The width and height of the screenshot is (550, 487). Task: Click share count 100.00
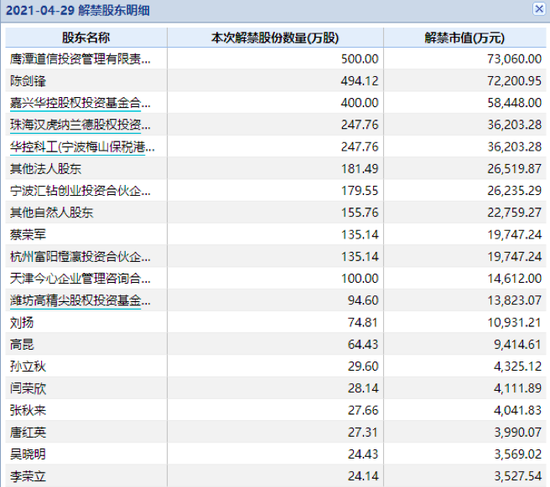pyautogui.click(x=360, y=279)
